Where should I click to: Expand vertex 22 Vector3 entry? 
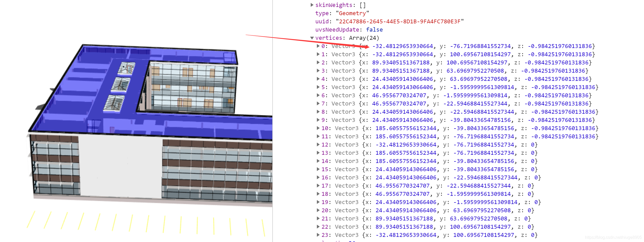pos(318,227)
